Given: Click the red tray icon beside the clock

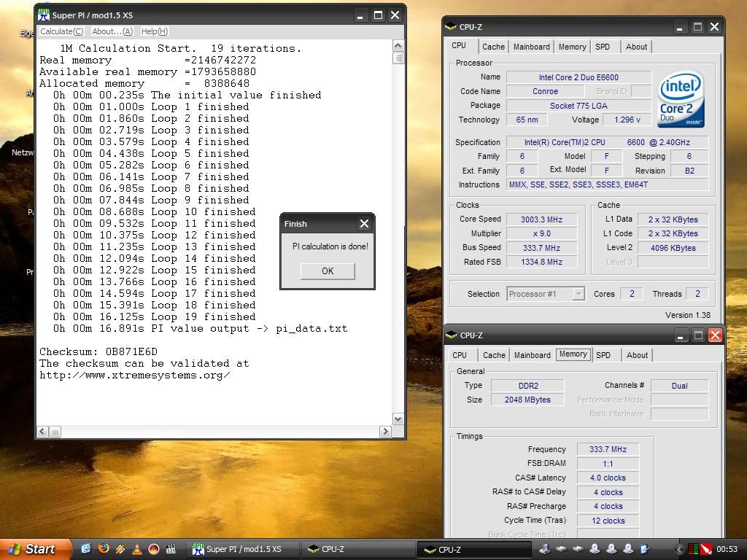Looking at the screenshot, I should click(x=706, y=549).
